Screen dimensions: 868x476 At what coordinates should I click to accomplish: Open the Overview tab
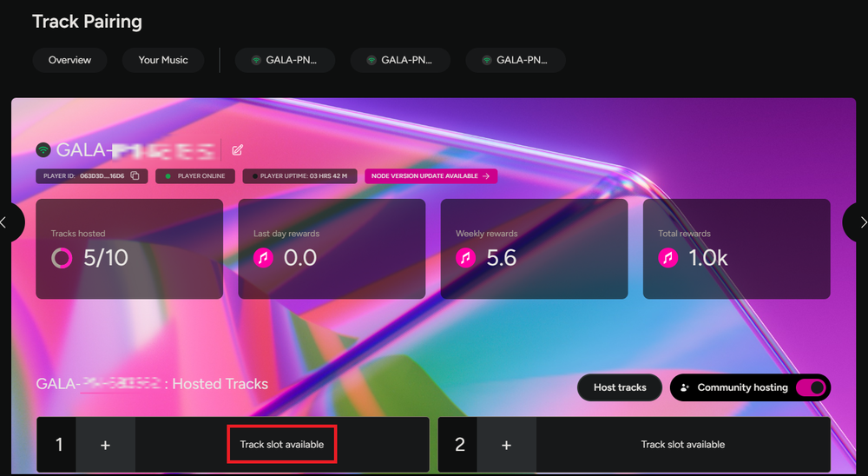click(69, 60)
